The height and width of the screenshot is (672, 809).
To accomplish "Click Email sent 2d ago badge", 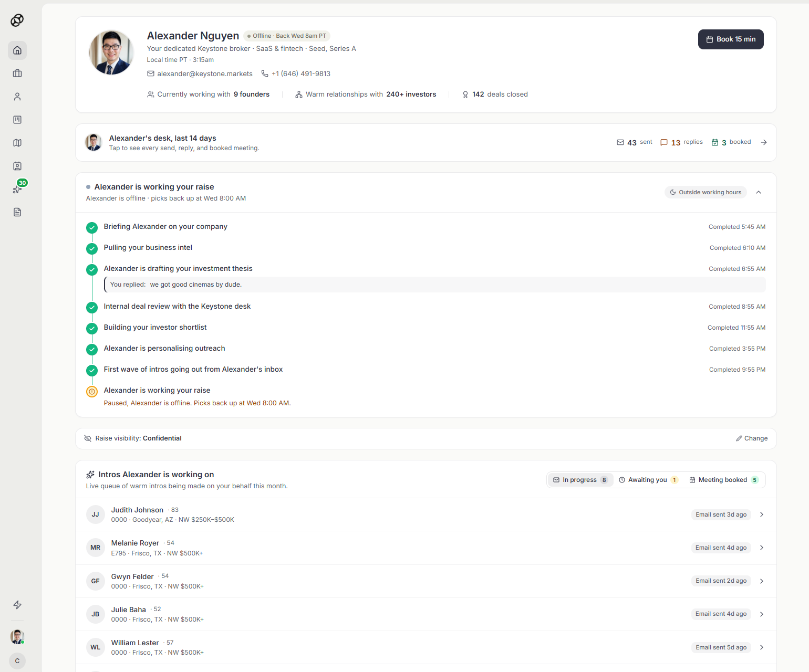I will [x=721, y=581].
